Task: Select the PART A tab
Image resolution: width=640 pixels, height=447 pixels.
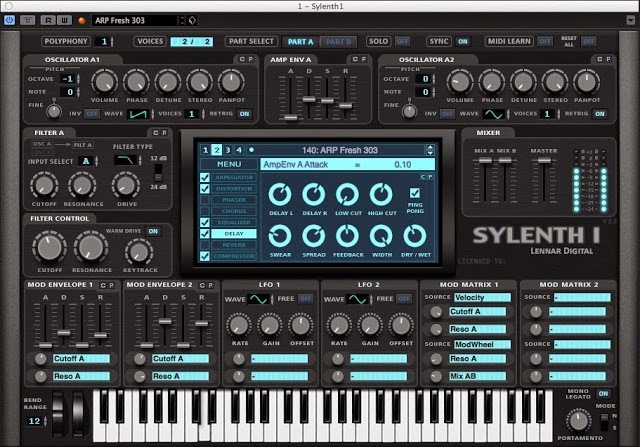Action: click(300, 41)
